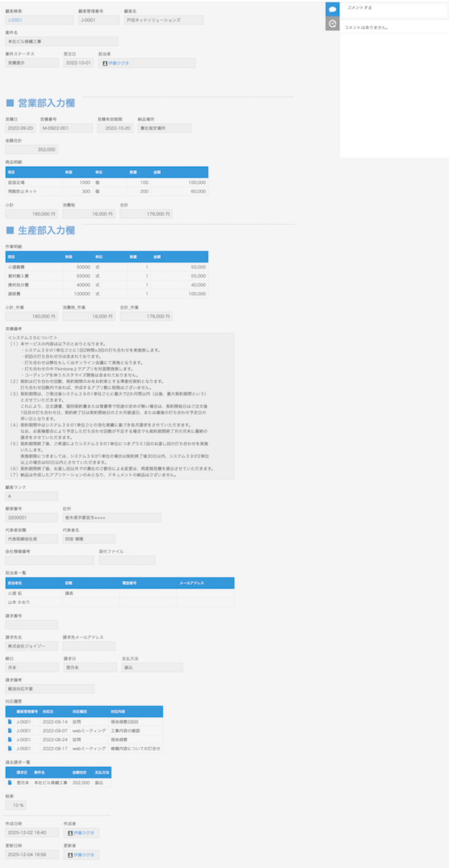Click 請求先名 field 株式会社ジョイゾー
This screenshot has width=449, height=868.
[31, 646]
